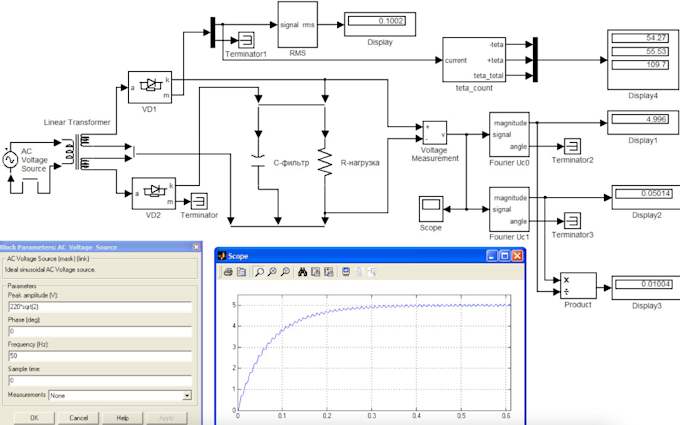Image resolution: width=680 pixels, height=425 pixels.
Task: Click Display3 value 0.01004
Action: 644,284
